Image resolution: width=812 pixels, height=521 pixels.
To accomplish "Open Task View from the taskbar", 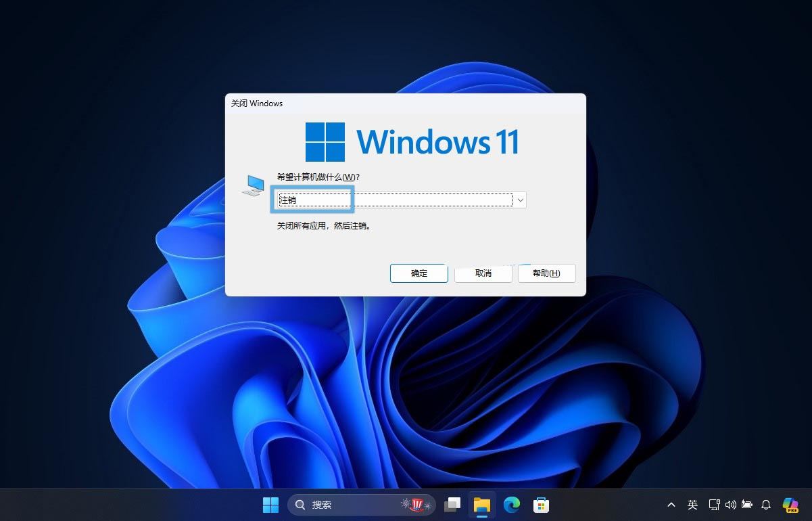I will (452, 505).
